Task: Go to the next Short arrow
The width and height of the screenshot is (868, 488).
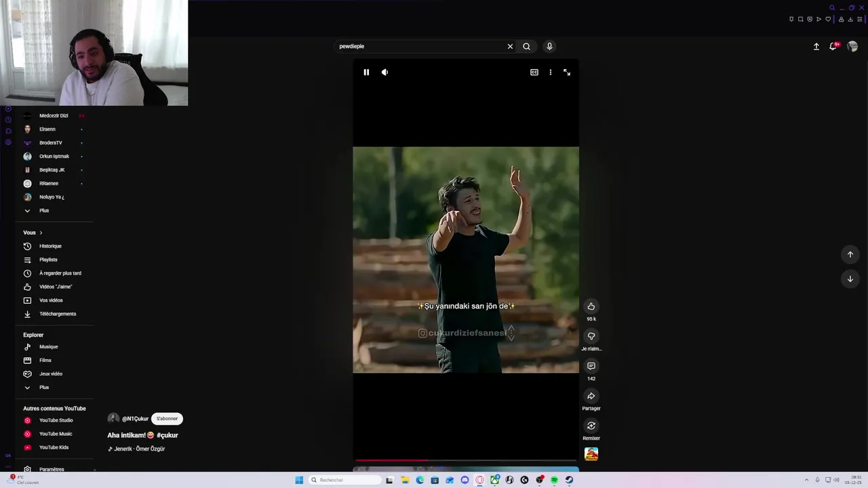Action: point(850,279)
